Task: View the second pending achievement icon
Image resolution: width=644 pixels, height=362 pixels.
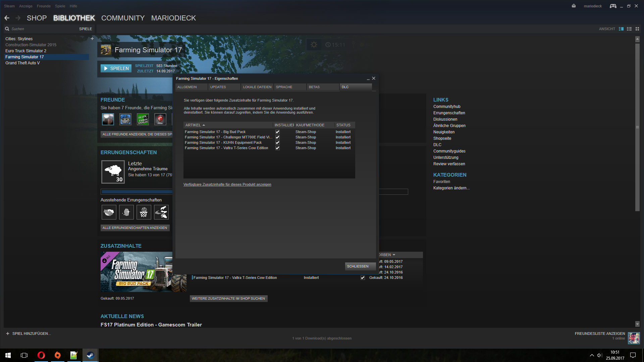Action: [x=126, y=212]
